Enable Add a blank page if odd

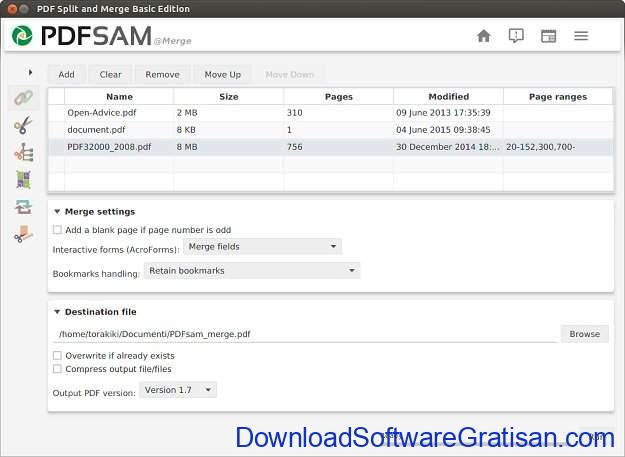coord(57,229)
